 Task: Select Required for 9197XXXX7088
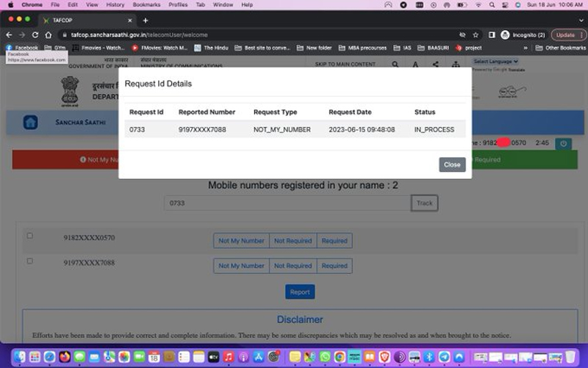[x=334, y=266]
